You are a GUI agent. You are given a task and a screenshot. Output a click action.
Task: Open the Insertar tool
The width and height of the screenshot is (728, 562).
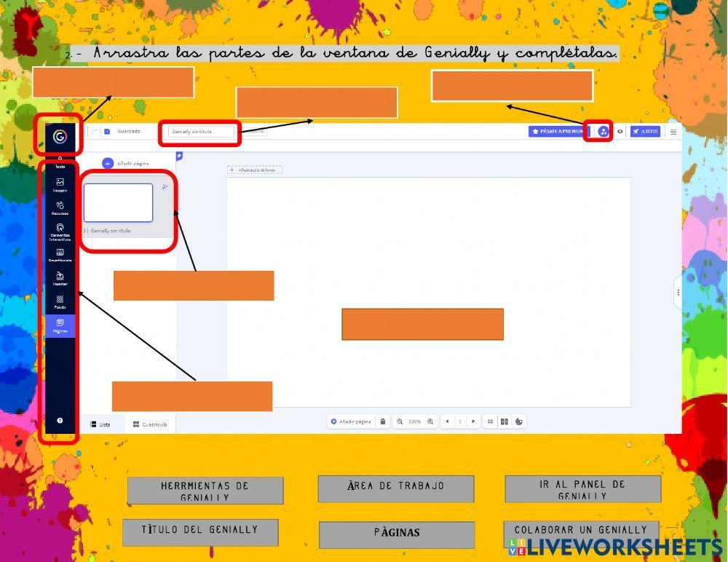60,278
